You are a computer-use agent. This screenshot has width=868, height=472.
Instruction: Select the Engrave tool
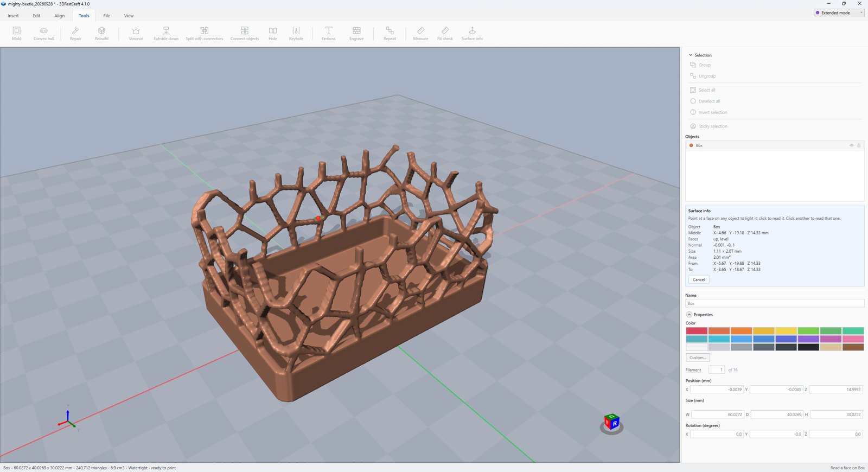pos(356,34)
